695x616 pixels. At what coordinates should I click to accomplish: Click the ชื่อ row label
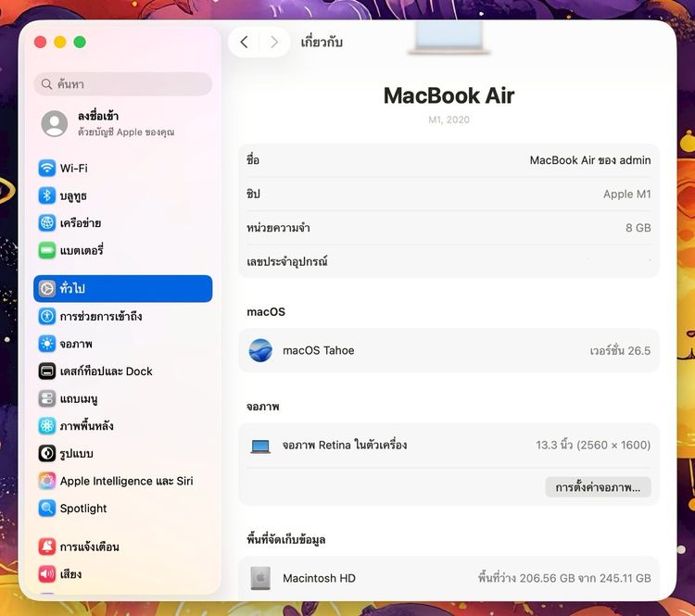(253, 160)
